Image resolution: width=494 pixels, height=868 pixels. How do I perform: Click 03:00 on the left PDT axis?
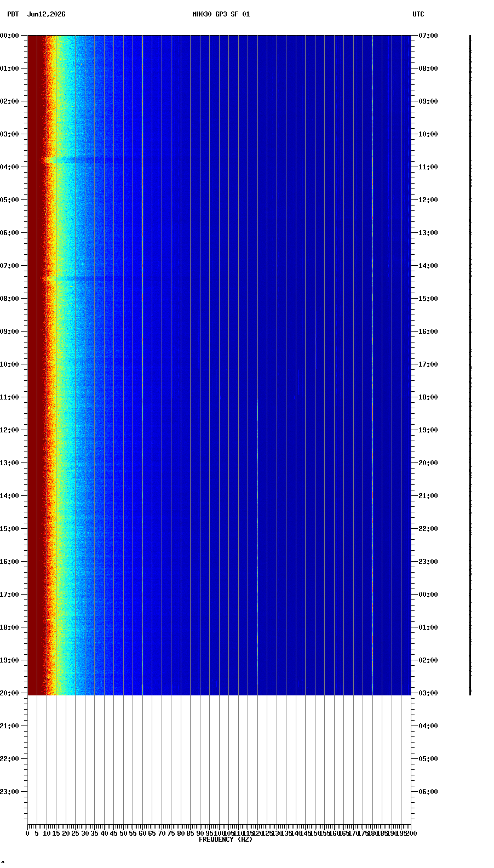9,134
